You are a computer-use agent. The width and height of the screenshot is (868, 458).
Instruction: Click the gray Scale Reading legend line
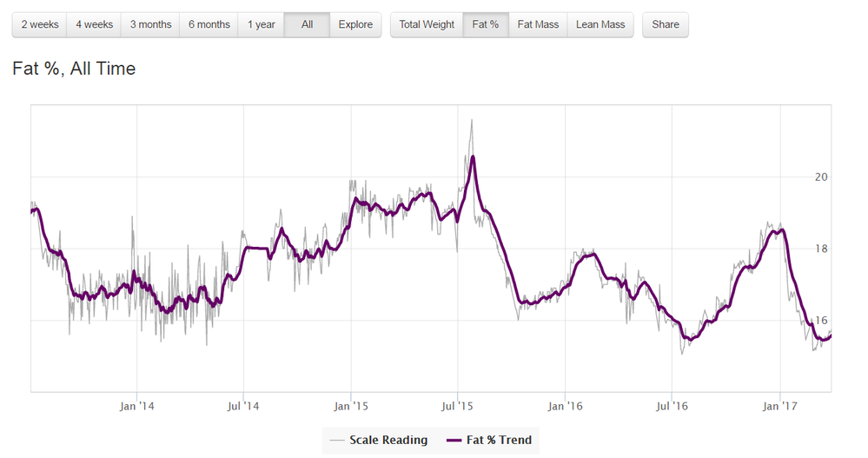(x=337, y=441)
